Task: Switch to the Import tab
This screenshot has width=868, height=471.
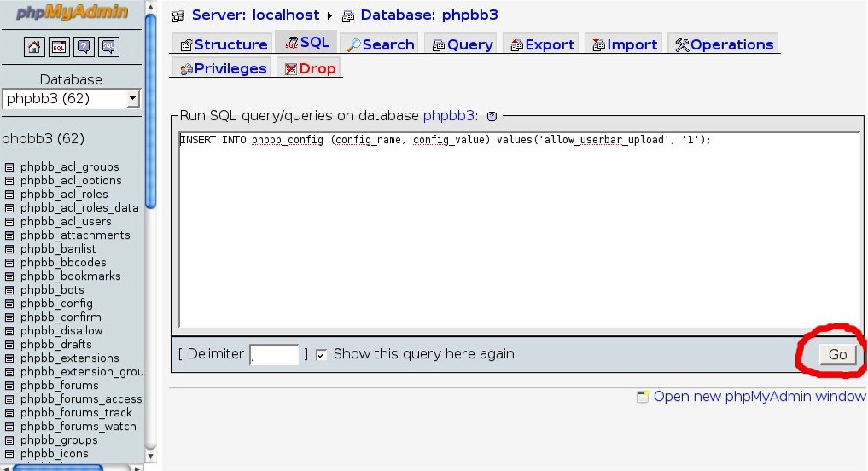Action: click(x=625, y=44)
